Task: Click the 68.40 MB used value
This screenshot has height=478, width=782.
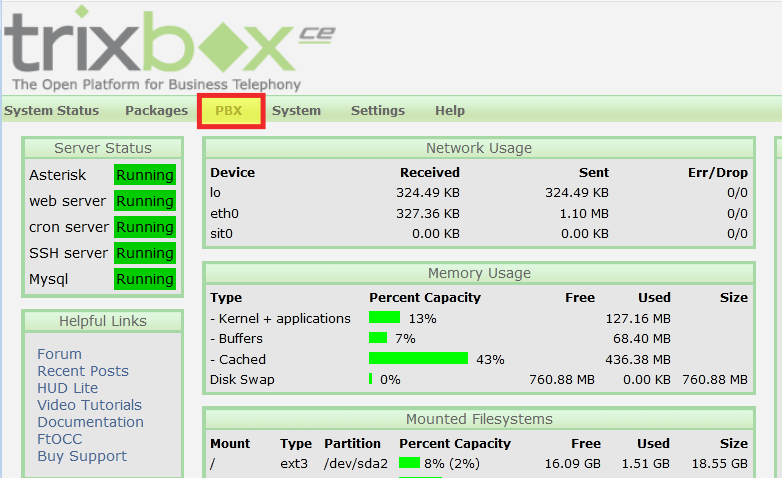Action: (642, 338)
